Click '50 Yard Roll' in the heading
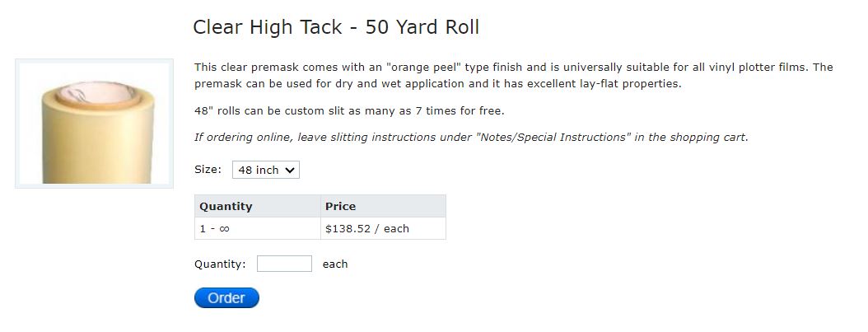 [x=422, y=27]
